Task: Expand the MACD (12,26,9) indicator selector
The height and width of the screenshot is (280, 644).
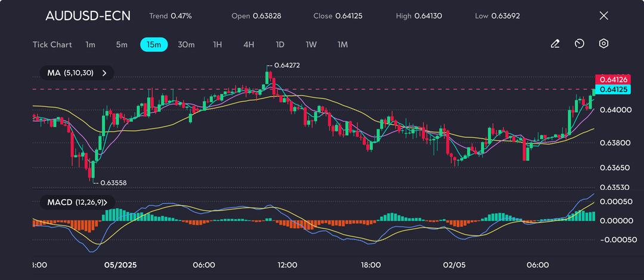Action: [77, 202]
